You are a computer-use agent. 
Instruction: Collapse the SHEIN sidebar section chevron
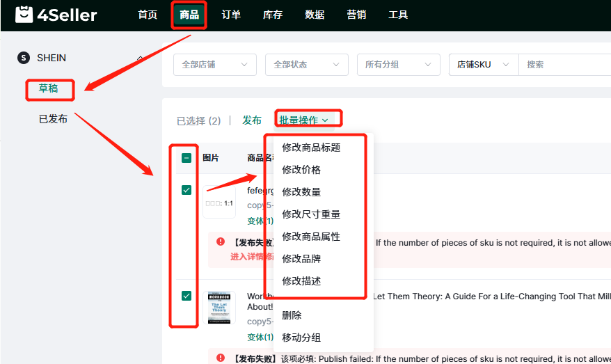[140, 58]
